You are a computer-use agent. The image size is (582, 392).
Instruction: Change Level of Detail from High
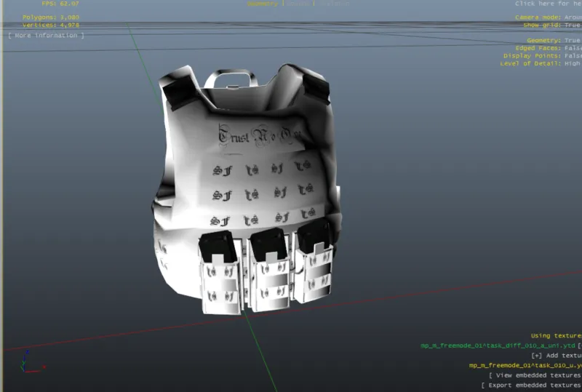(541, 64)
